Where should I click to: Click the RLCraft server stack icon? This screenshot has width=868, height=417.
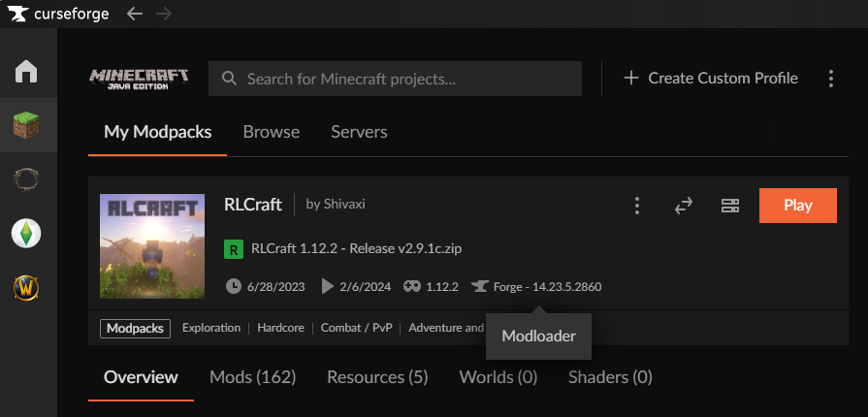[x=730, y=206]
